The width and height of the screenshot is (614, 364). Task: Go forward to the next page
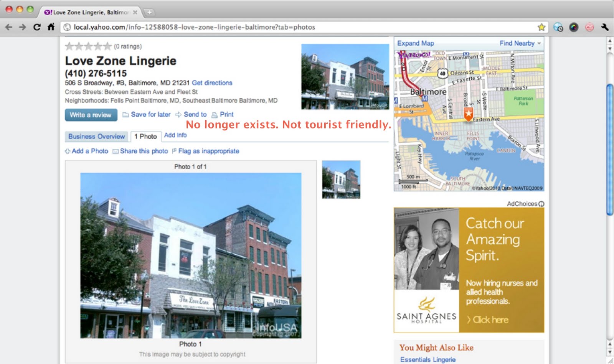tap(23, 27)
